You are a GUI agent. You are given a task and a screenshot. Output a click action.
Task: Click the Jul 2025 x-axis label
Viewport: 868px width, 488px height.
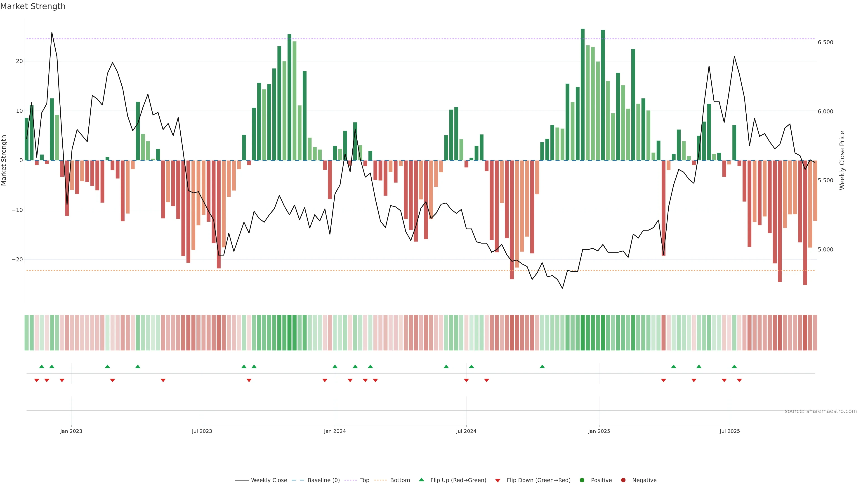(729, 431)
